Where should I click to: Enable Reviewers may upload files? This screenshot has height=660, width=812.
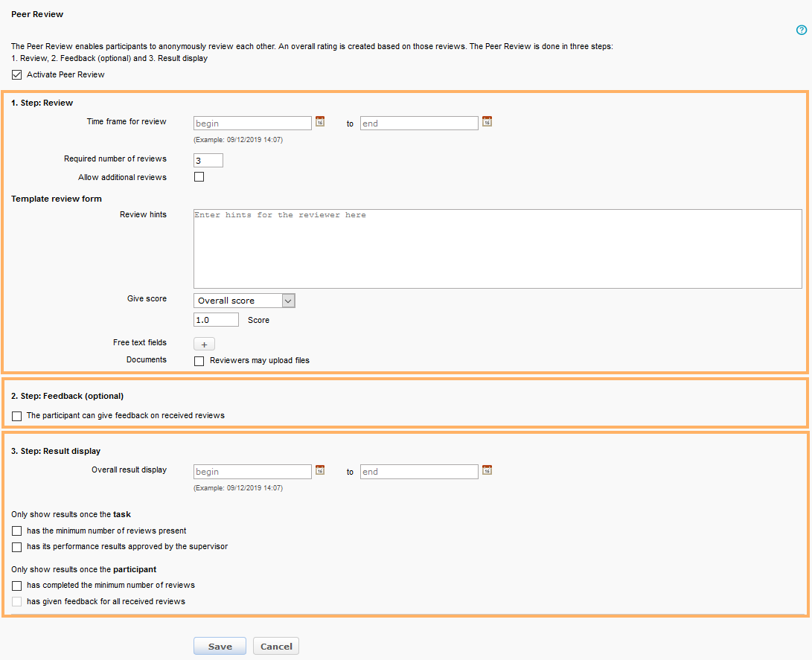click(198, 361)
